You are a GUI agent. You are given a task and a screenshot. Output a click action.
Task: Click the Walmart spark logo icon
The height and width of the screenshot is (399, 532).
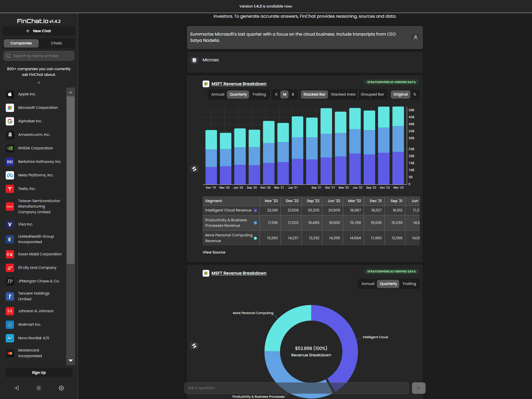(x=10, y=325)
